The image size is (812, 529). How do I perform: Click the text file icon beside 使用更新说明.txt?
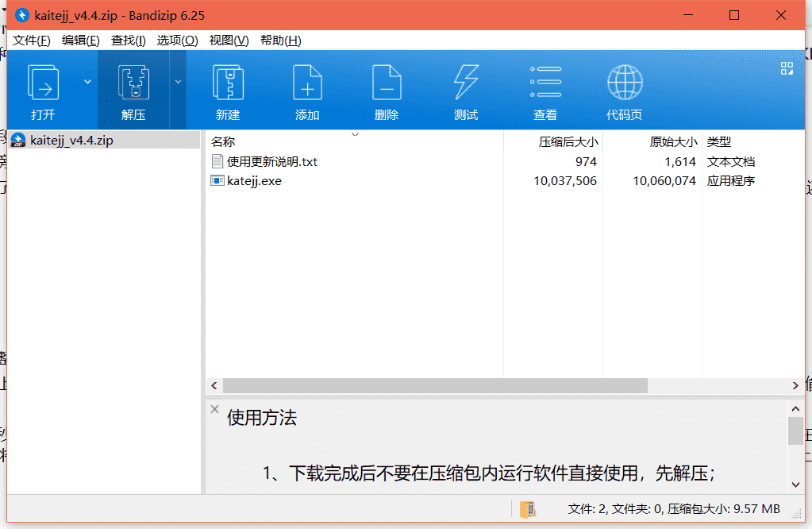pos(217,161)
